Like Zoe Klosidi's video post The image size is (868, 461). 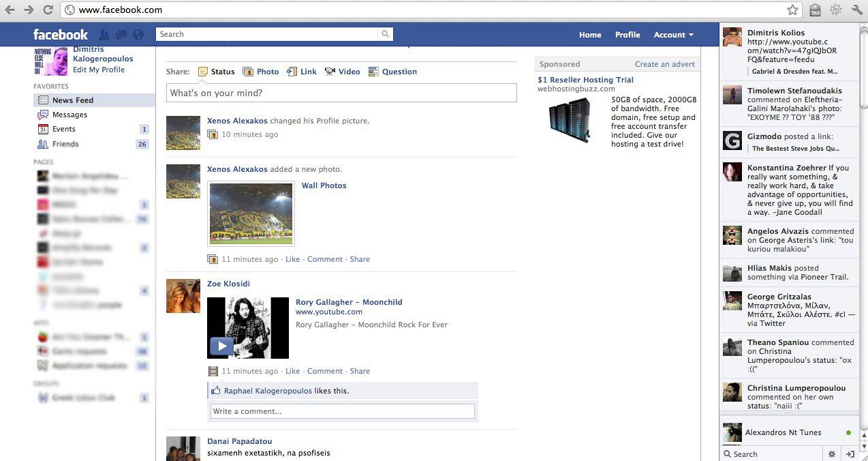[292, 371]
